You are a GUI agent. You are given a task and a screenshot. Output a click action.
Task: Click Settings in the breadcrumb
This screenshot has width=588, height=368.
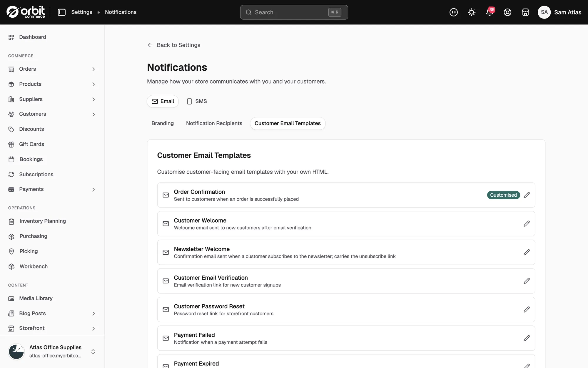[82, 12]
